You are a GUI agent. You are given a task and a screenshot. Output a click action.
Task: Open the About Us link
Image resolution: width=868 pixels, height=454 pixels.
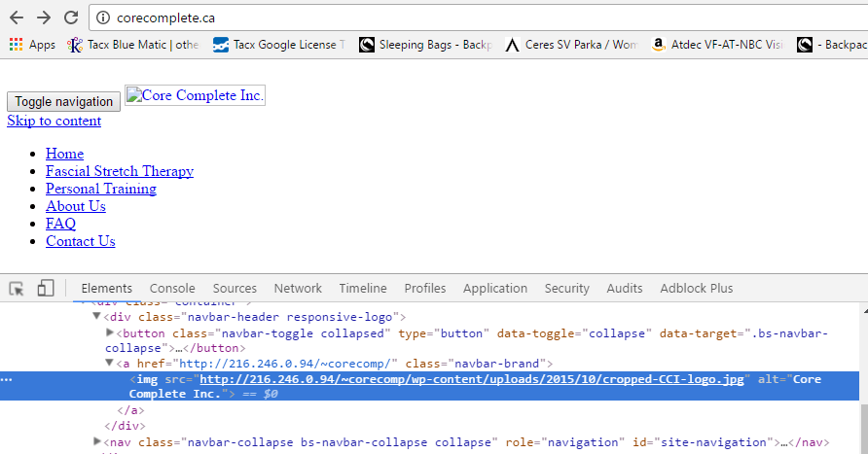pos(76,206)
